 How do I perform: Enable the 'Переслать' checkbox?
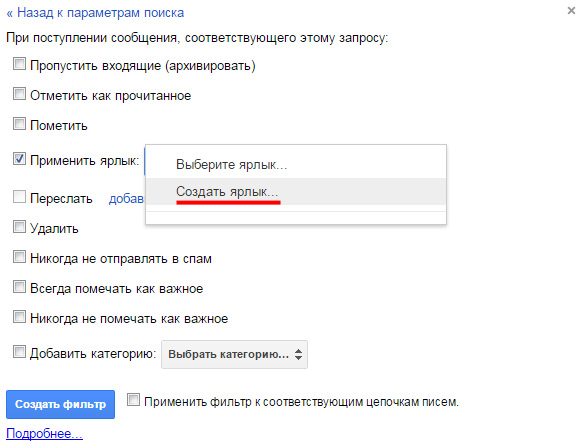click(x=19, y=197)
